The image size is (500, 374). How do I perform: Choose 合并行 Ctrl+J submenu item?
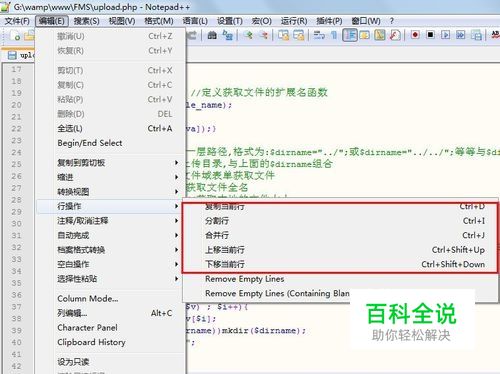tap(340, 235)
